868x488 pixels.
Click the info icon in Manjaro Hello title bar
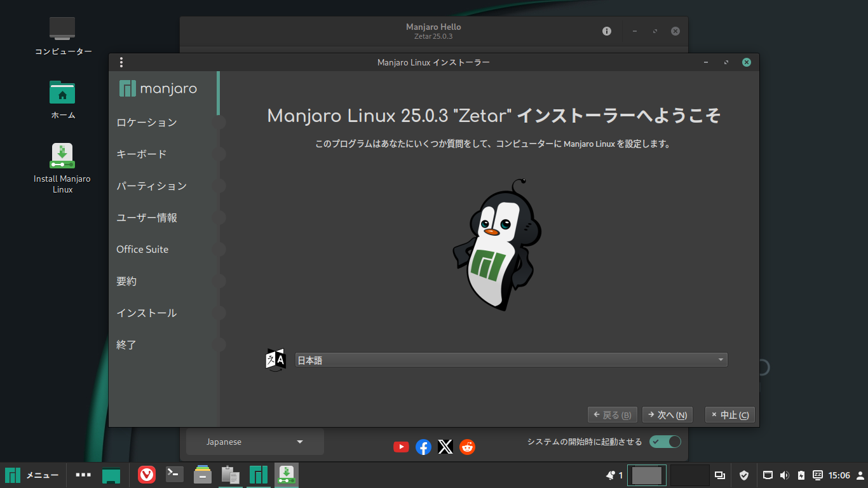(x=607, y=31)
